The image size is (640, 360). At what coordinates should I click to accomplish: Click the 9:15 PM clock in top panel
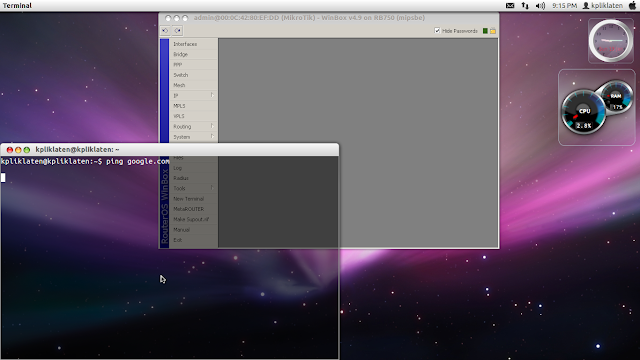click(x=564, y=5)
